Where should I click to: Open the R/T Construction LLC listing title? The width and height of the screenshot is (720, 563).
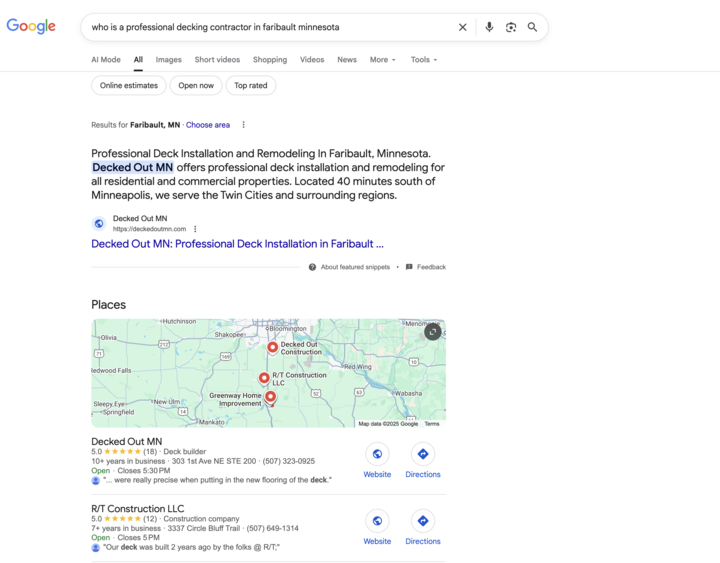click(x=138, y=508)
